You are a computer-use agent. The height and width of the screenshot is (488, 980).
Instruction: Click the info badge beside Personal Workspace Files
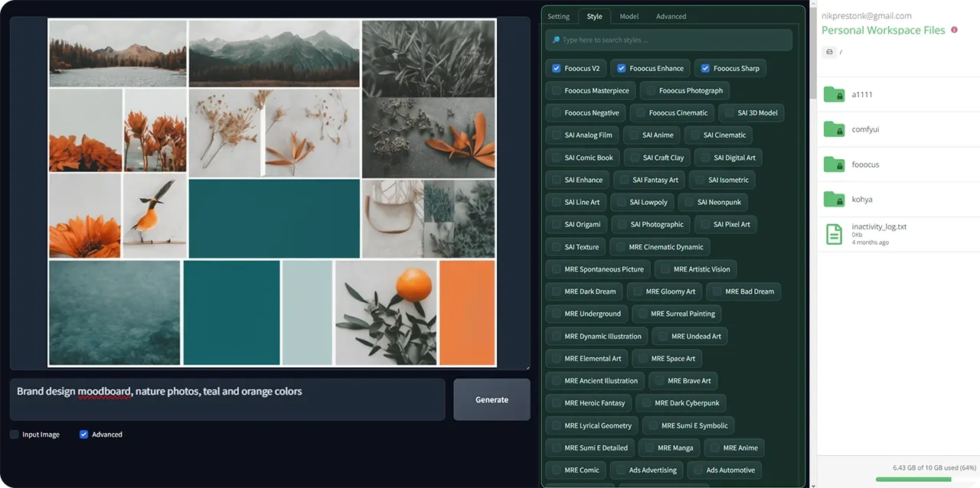(x=953, y=28)
